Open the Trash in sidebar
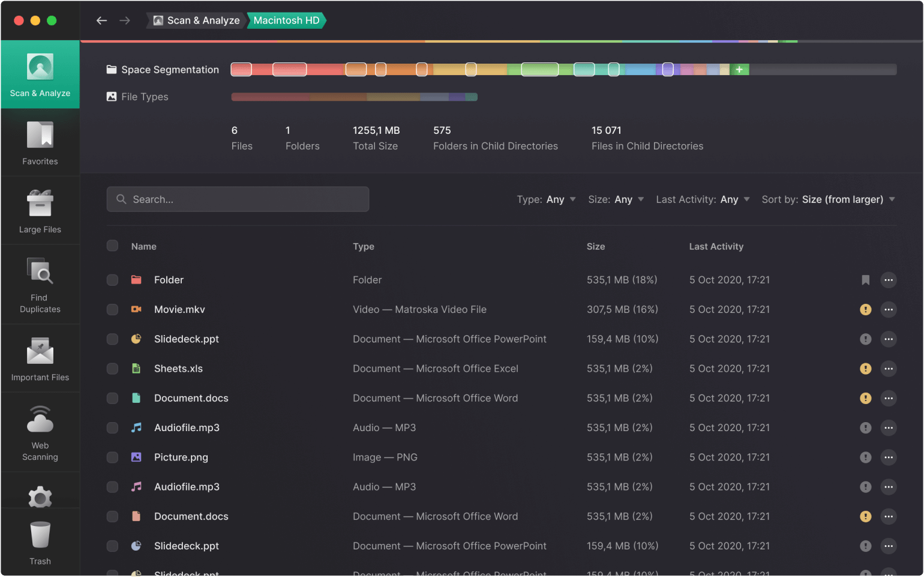The width and height of the screenshot is (924, 577). point(40,543)
